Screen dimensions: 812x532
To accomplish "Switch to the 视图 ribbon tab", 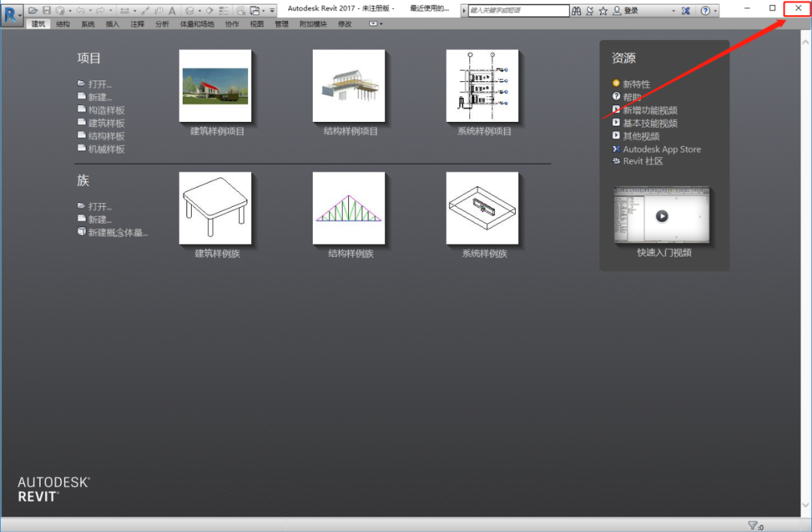I will (x=257, y=24).
